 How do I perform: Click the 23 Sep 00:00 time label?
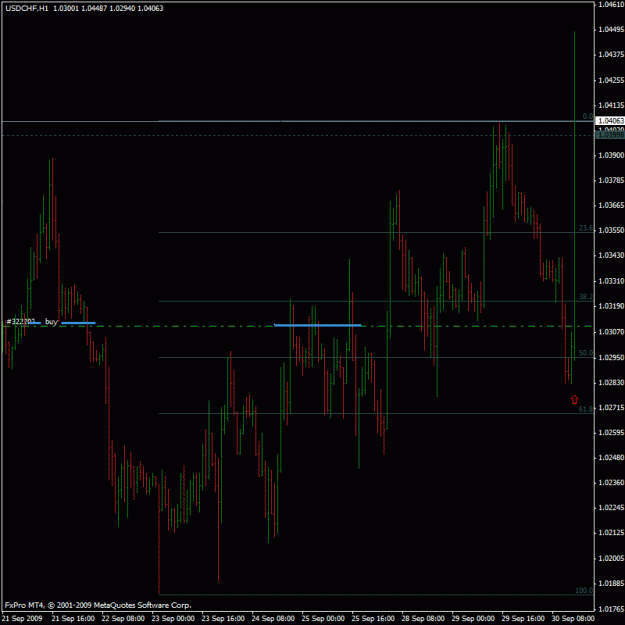(173, 618)
